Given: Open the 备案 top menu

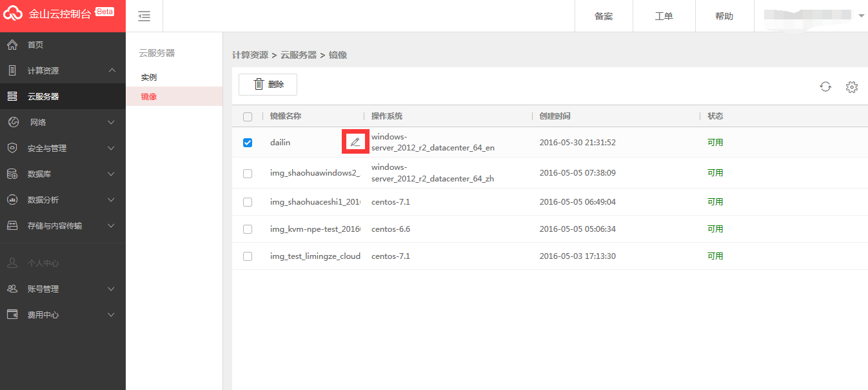Looking at the screenshot, I should (x=604, y=16).
